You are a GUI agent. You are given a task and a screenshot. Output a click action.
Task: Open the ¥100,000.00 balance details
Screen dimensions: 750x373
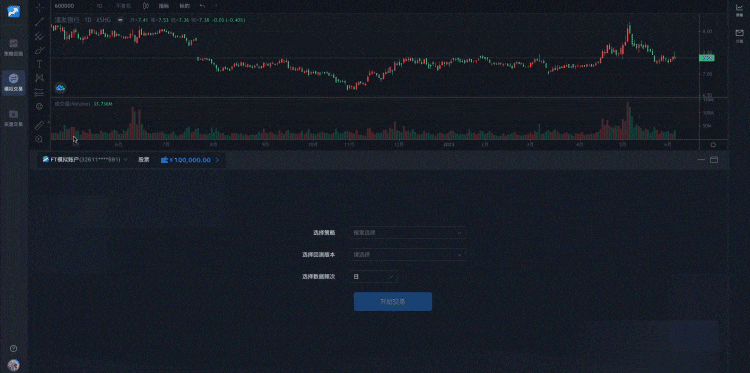coord(190,160)
